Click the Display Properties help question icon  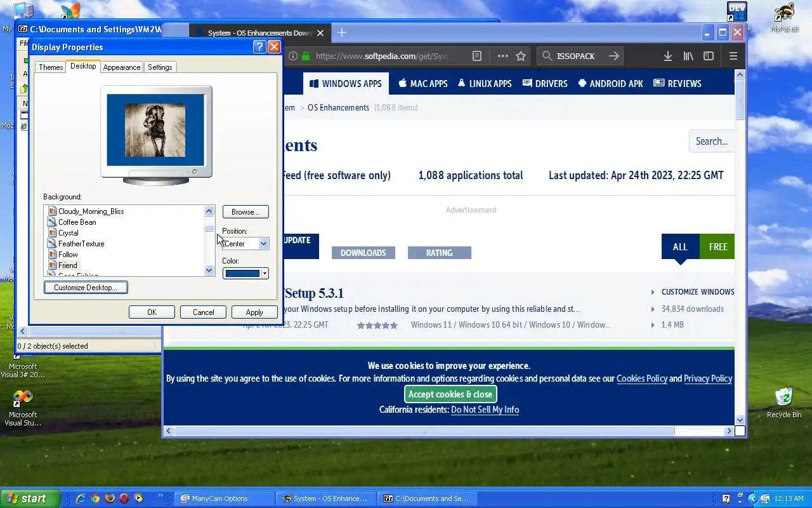coord(259,47)
